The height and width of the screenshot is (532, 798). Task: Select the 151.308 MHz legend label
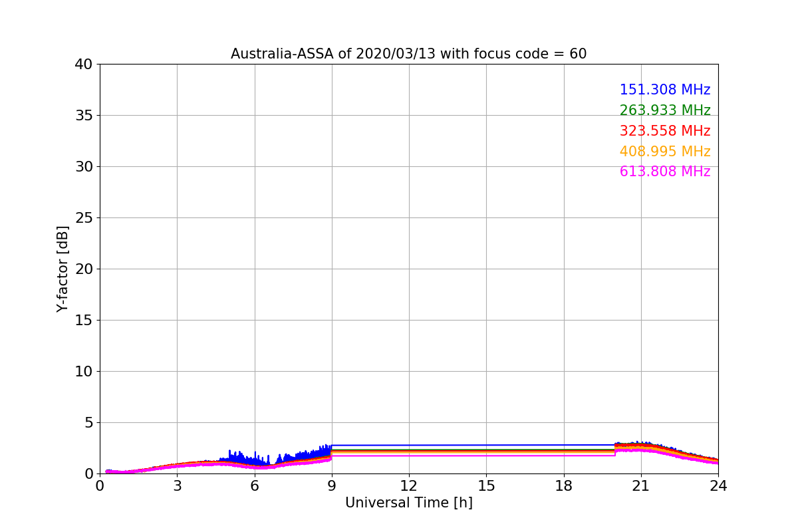tap(665, 90)
